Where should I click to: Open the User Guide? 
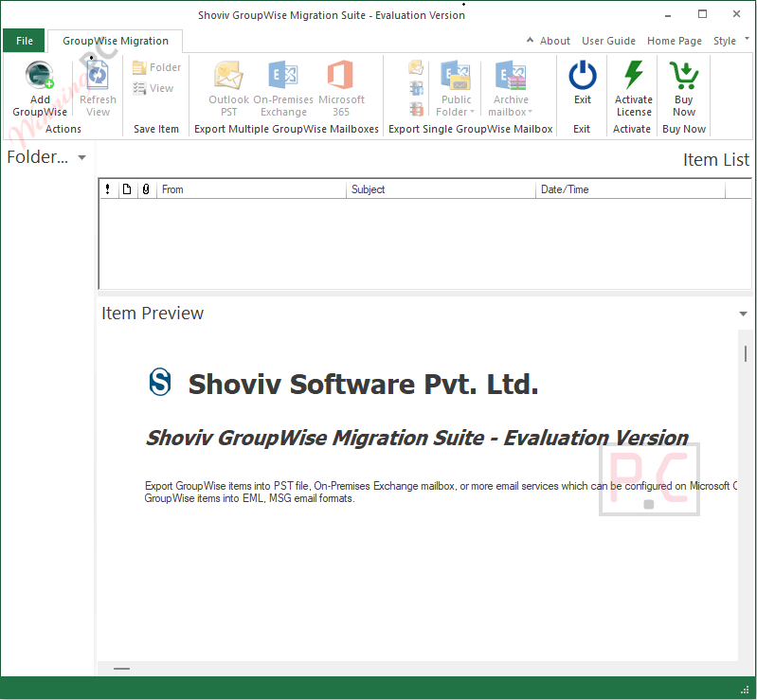608,41
